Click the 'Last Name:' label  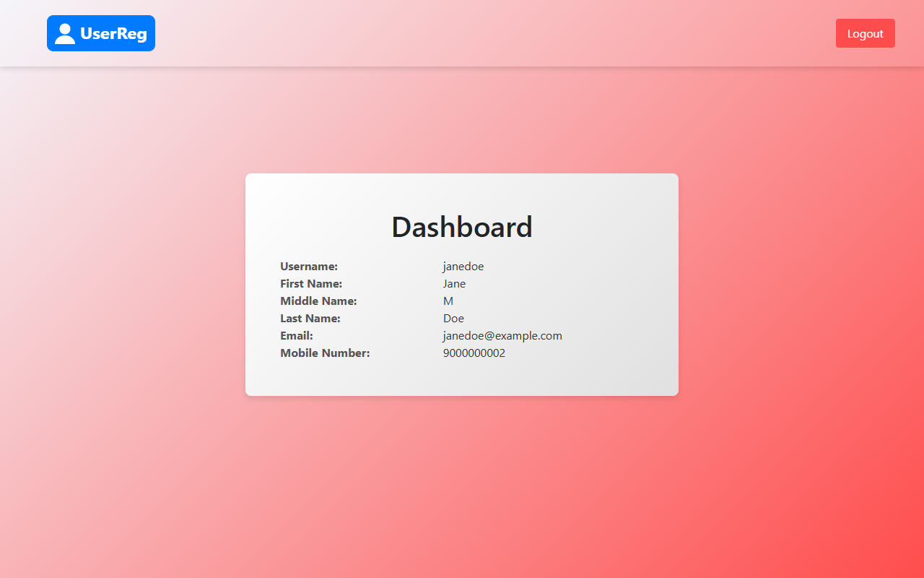(x=310, y=319)
